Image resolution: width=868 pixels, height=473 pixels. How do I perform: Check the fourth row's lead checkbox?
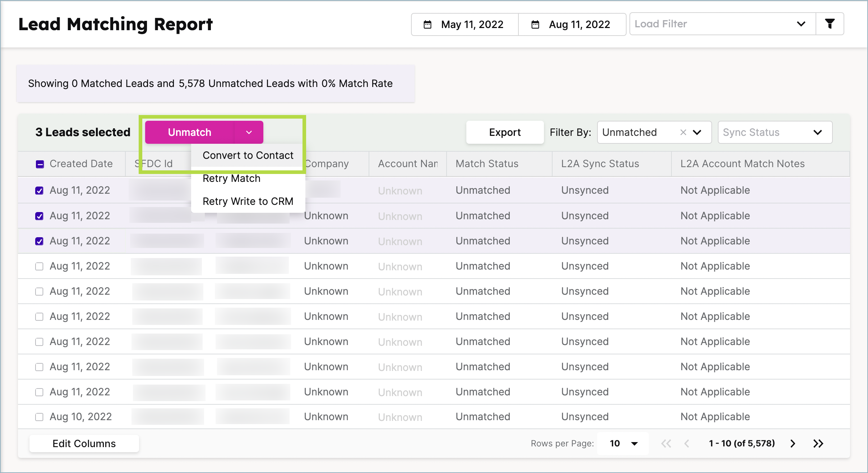coord(39,266)
